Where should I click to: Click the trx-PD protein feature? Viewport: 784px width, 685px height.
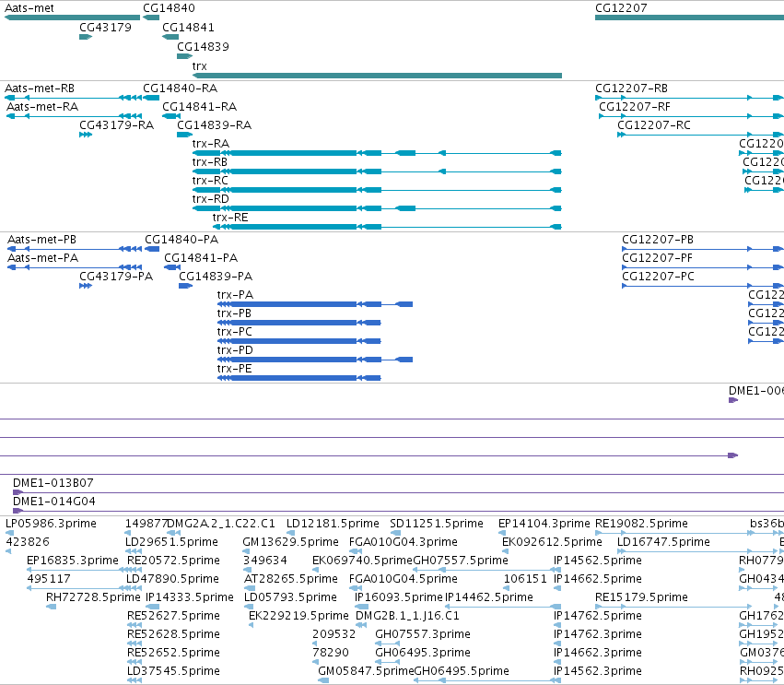point(315,360)
